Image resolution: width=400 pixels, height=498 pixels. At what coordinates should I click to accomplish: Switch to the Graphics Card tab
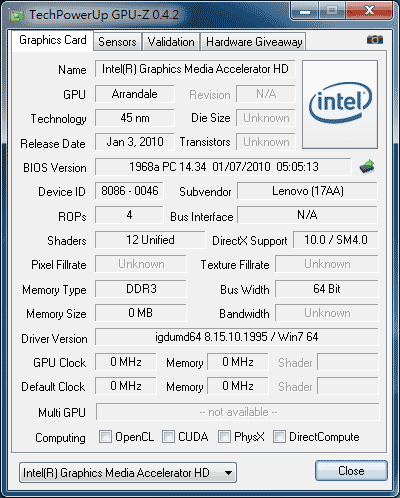(53, 40)
